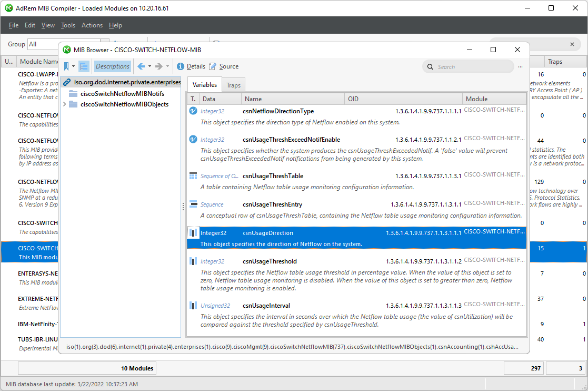Screen dimensions: 588x391
Task: Sort by the OID column header
Action: 403,99
